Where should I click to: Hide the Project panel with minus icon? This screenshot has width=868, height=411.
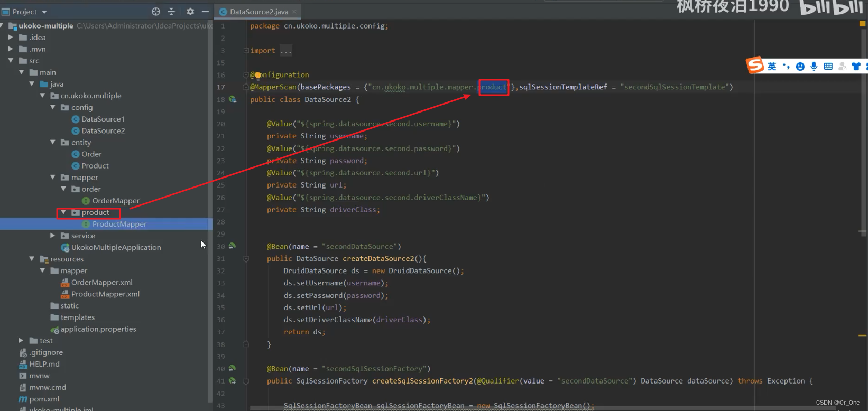(205, 12)
